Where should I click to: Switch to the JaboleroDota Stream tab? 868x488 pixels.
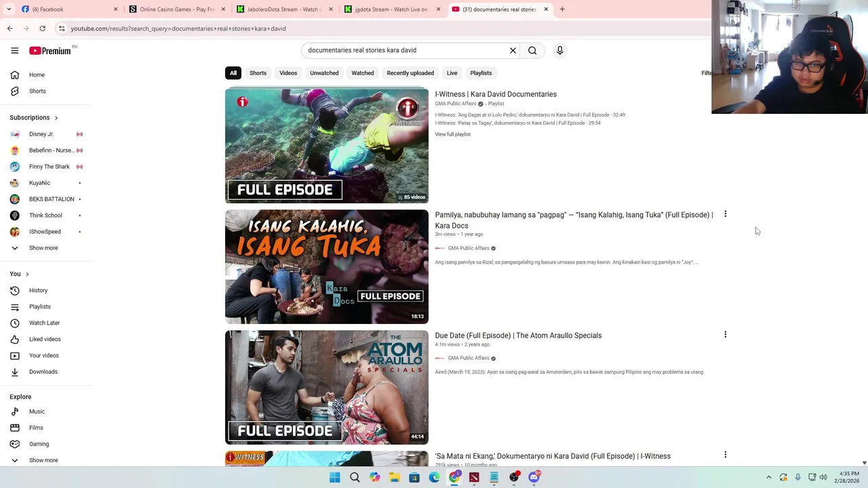click(285, 9)
